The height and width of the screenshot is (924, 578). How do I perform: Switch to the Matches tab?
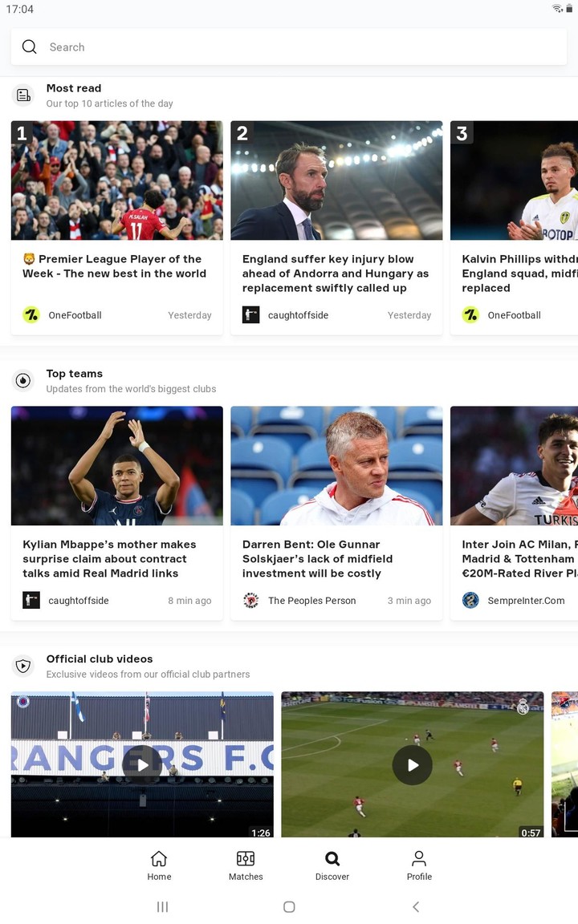pyautogui.click(x=246, y=865)
